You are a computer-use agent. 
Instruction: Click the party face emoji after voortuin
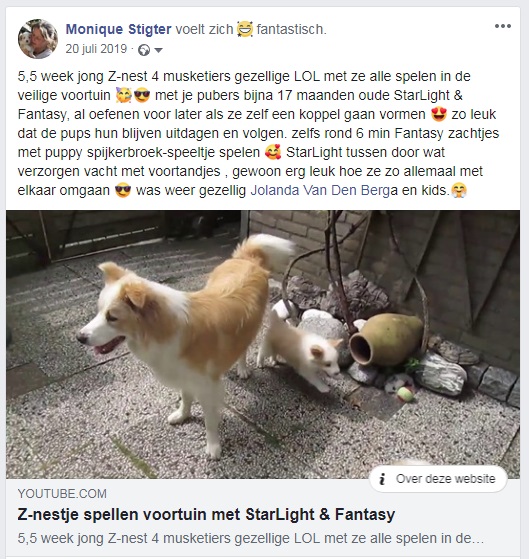click(x=124, y=96)
